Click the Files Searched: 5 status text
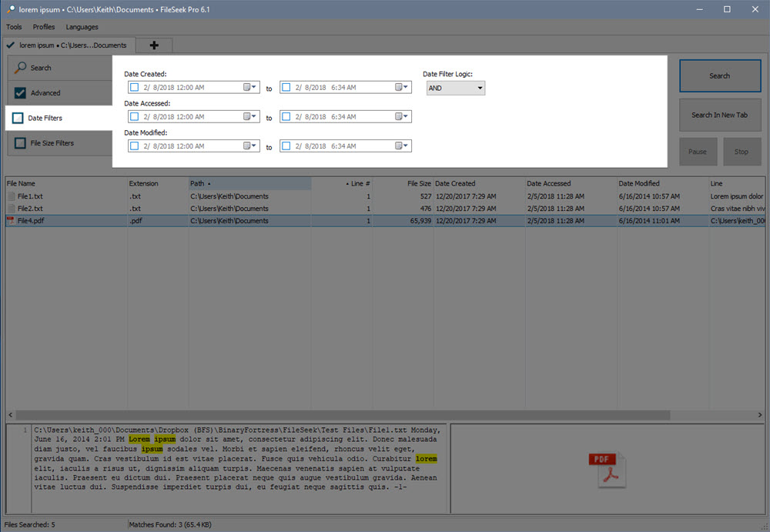The width and height of the screenshot is (770, 532). tap(29, 524)
